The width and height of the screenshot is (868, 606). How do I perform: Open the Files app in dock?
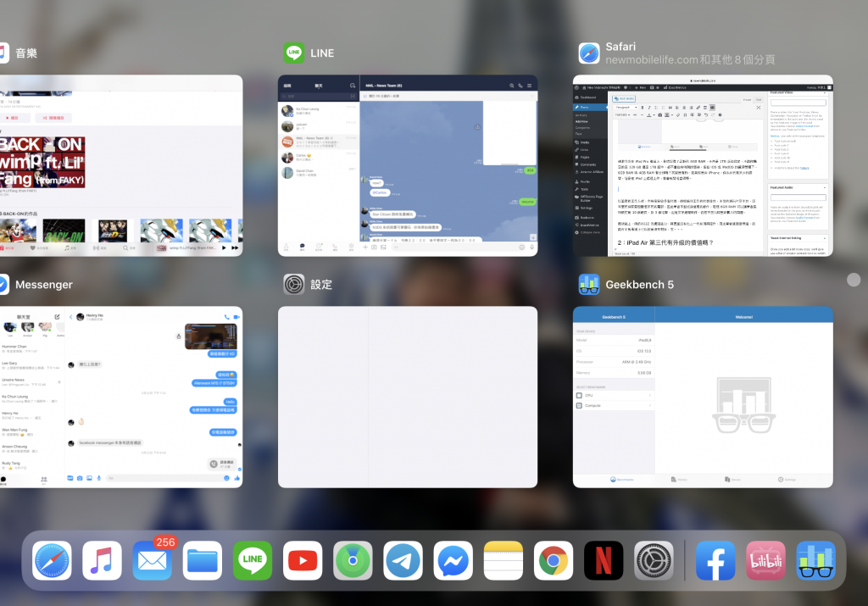(x=203, y=560)
